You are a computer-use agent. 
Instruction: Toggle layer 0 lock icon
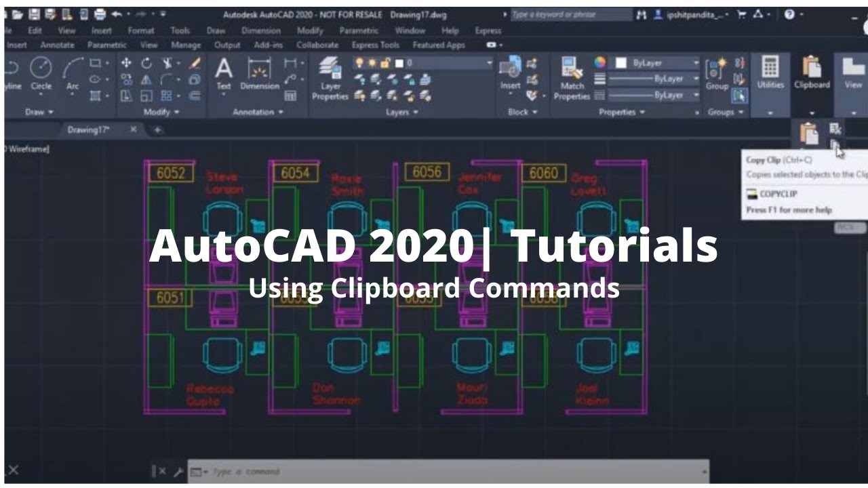click(385, 63)
